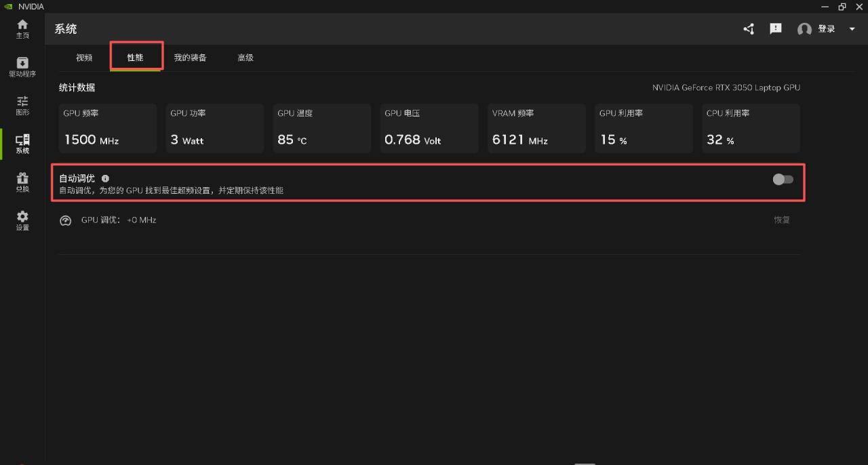Click the user avatar icon
This screenshot has height=465, width=868.
coord(804,29)
